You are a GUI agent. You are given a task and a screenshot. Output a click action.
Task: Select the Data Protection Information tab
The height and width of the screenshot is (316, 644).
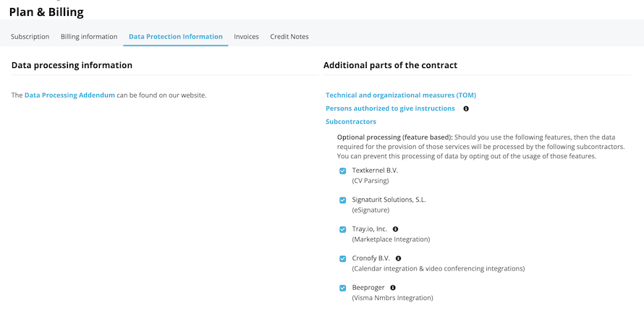point(176,37)
